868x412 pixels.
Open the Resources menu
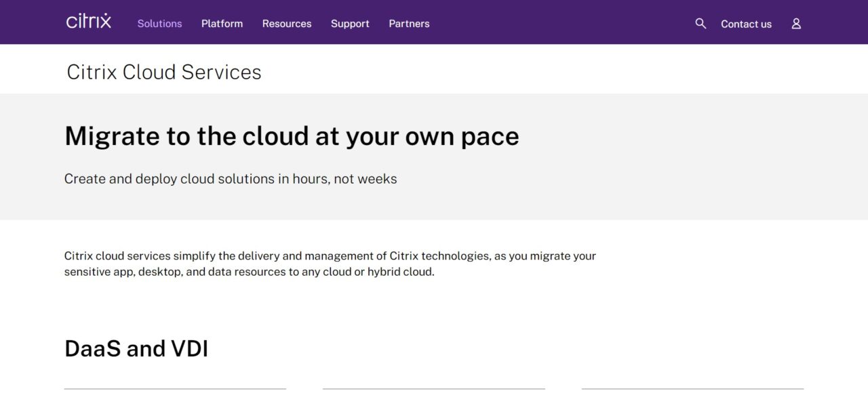pos(287,24)
